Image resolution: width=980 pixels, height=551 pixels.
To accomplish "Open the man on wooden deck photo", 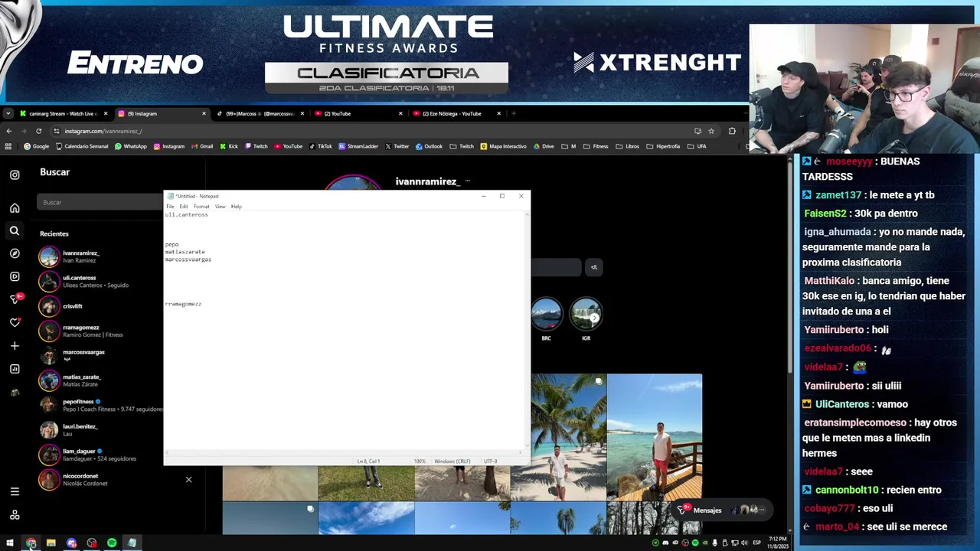I will coord(655,437).
